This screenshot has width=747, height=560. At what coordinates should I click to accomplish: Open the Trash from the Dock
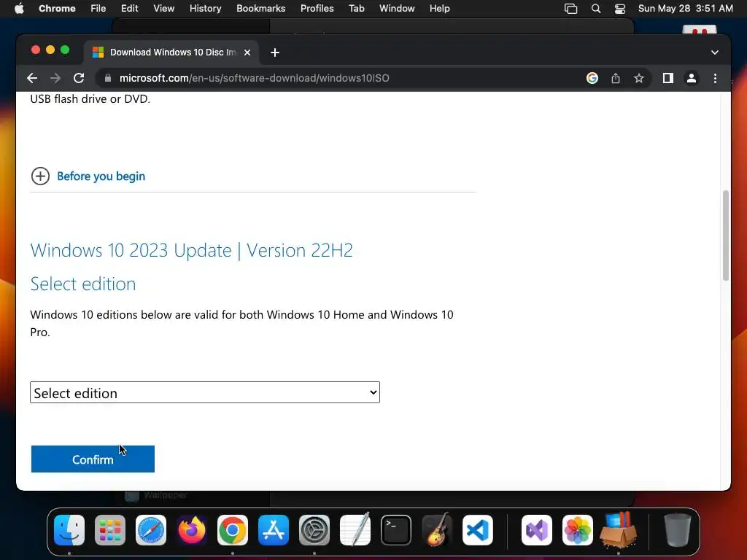(678, 529)
